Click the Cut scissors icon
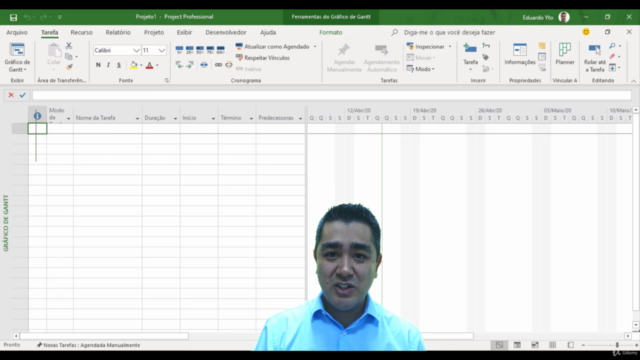This screenshot has width=640, height=360. 69,46
